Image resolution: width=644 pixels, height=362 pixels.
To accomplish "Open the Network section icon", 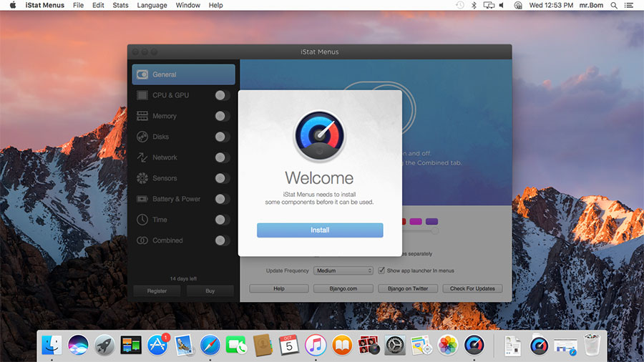I will click(x=142, y=157).
